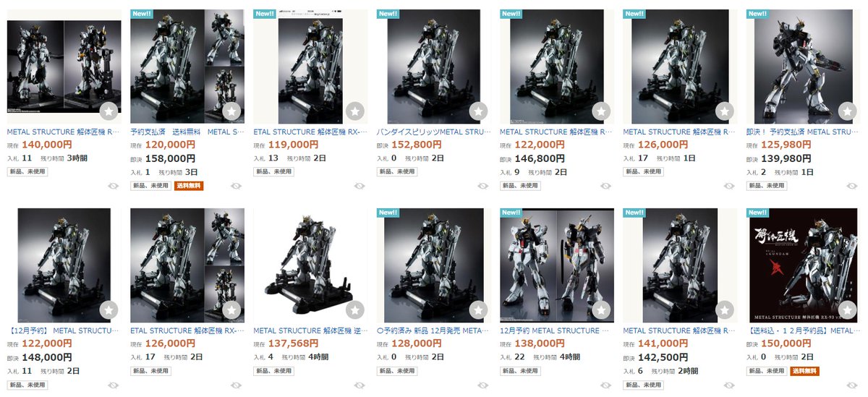Toggle the eye icon for the 141,000円 listing
Viewport: 868px width, 397px height.
coord(729,385)
